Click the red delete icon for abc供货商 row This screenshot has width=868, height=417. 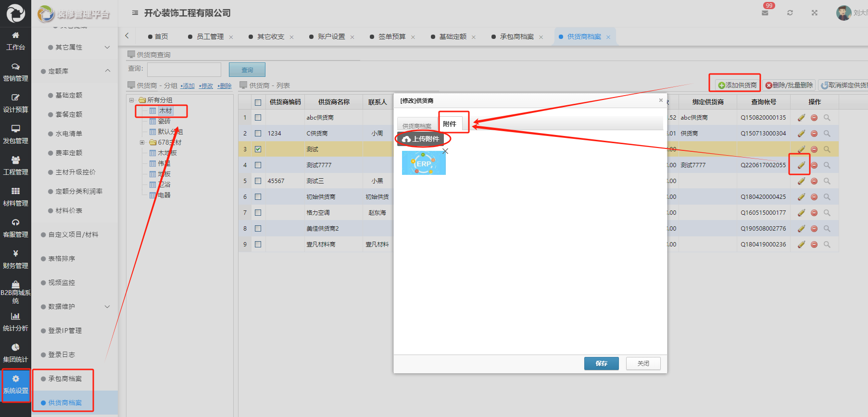click(x=814, y=118)
